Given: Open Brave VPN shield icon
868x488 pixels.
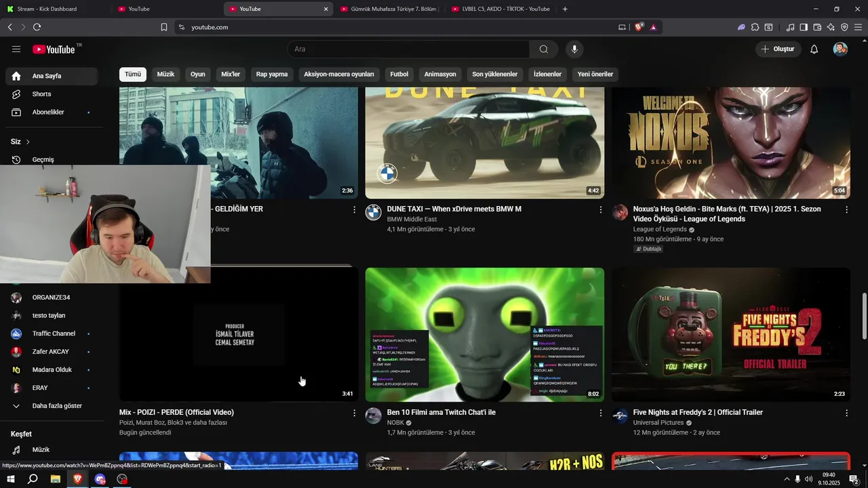Looking at the screenshot, I should 844,27.
